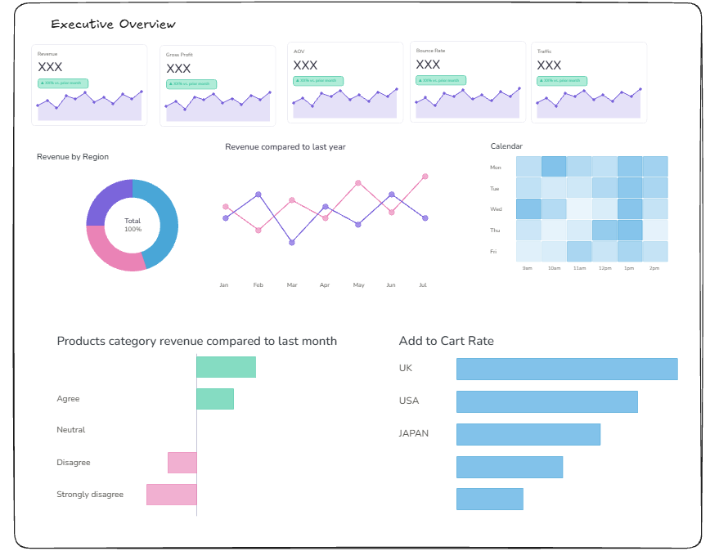Viewport: 728px width, 560px height.
Task: Click the green prior-month badge under Revenue
Action: 63,83
